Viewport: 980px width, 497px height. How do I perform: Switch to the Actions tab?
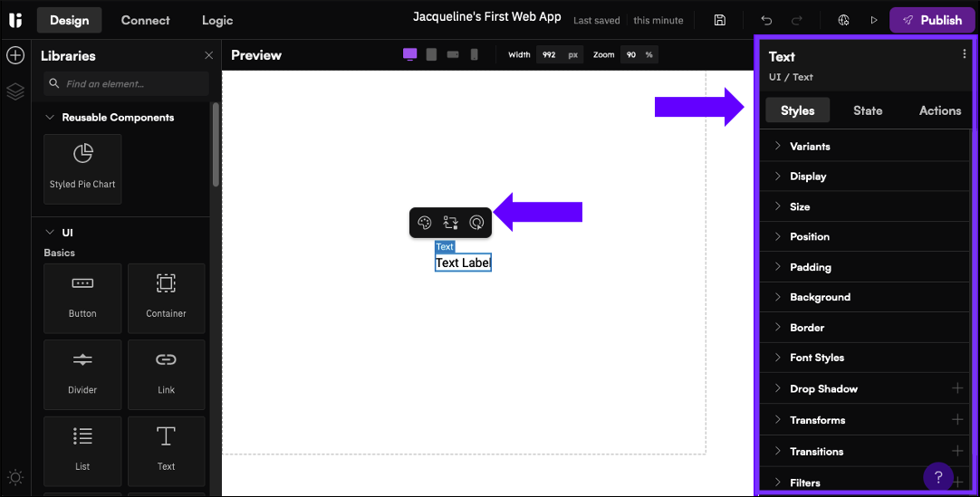point(940,110)
